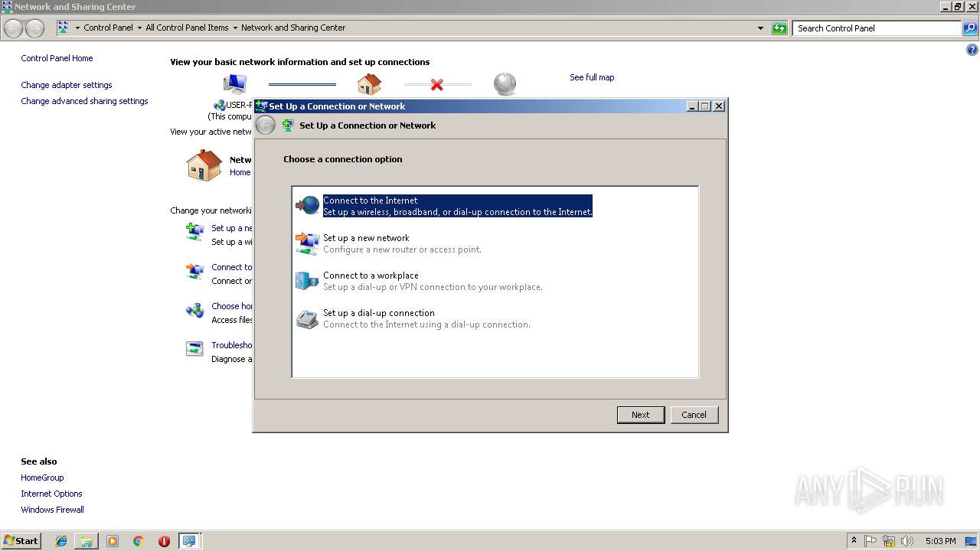980x551 pixels.
Task: Click the volume speaker tray icon
Action: tap(907, 541)
